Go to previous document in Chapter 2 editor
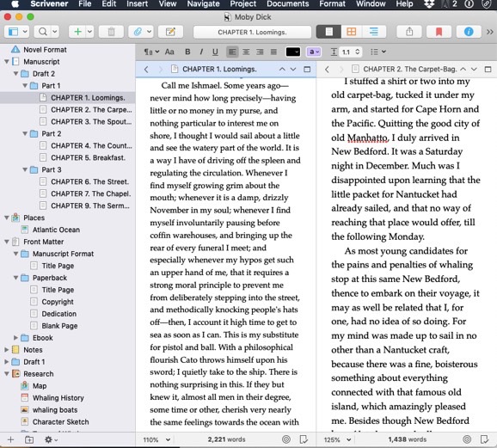The width and height of the screenshot is (497, 448). [463, 69]
